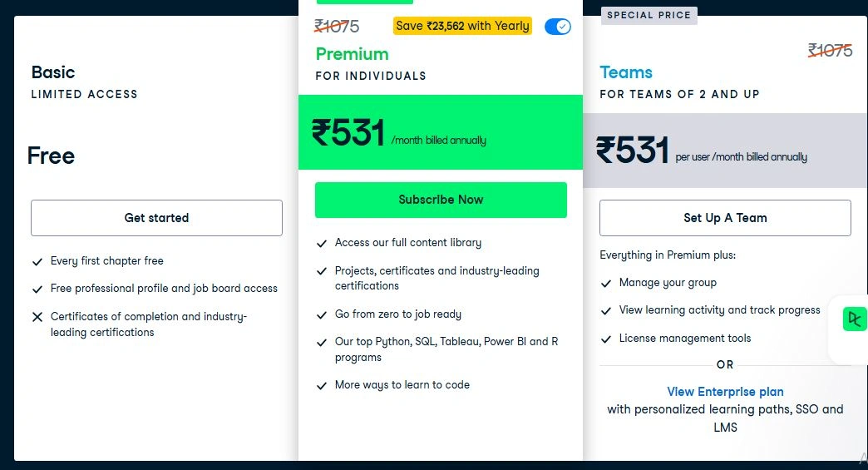Click checkmark next to Manage your group
The height and width of the screenshot is (470, 868).
click(606, 284)
